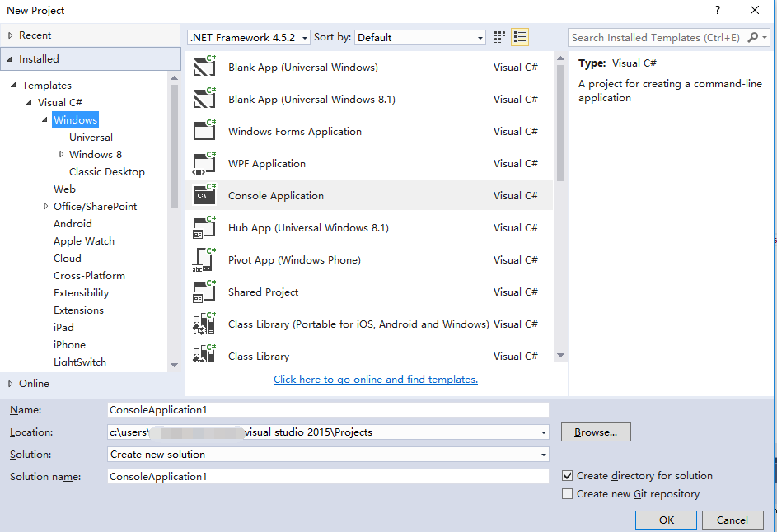777x532 pixels.
Task: Click inside the project Name field
Action: (328, 409)
